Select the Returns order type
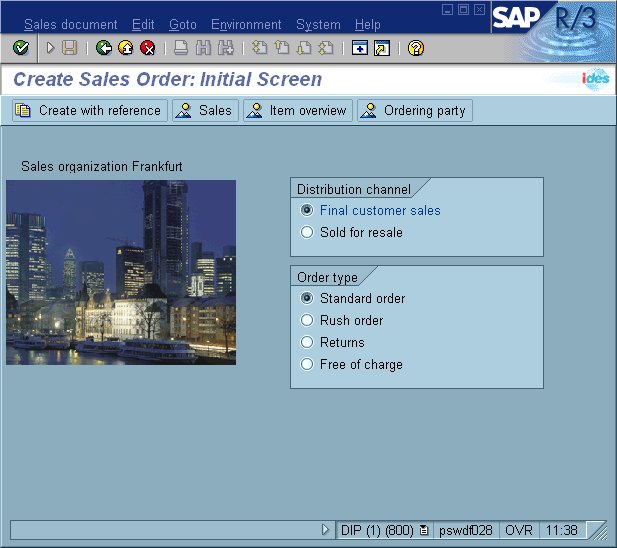The width and height of the screenshot is (617, 548). pos(307,343)
